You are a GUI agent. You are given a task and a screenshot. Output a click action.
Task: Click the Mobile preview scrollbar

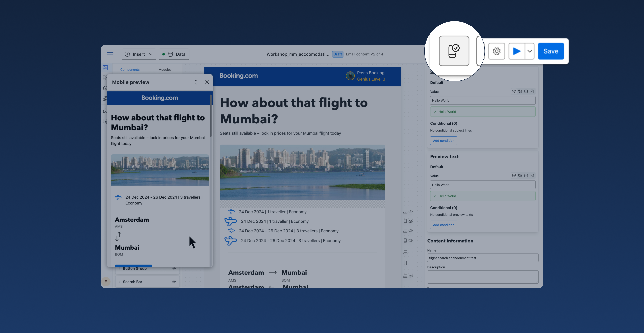coord(211,116)
